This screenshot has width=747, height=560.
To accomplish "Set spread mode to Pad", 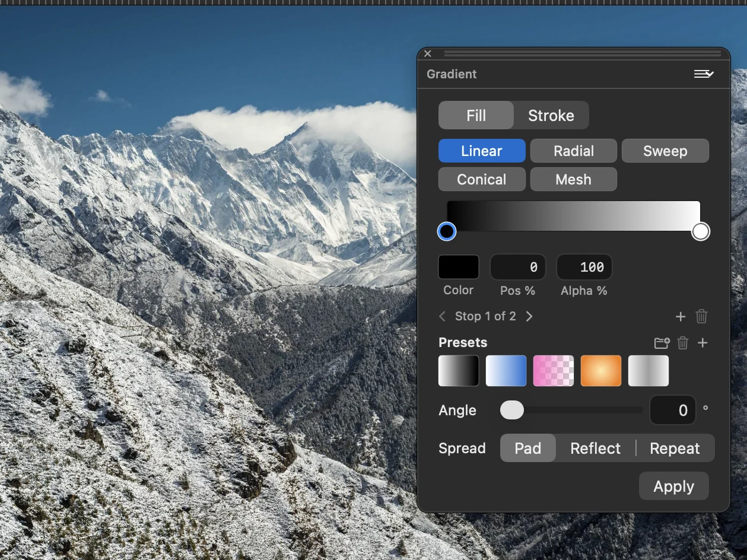I will click(x=528, y=448).
